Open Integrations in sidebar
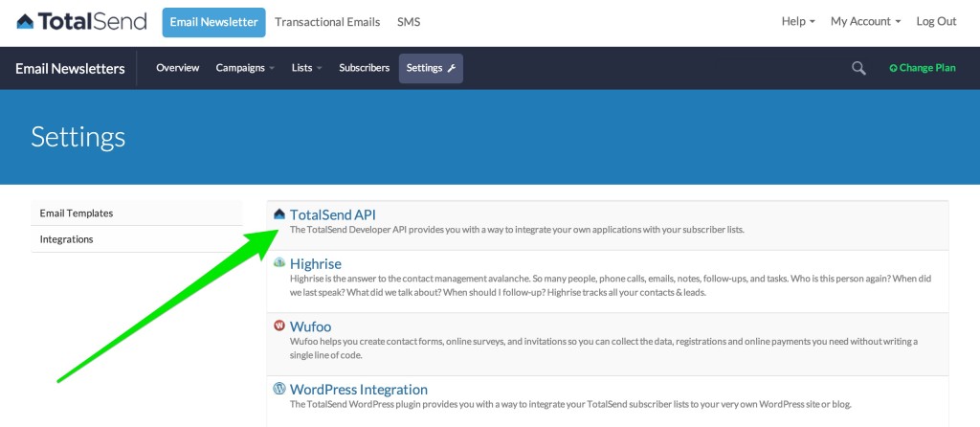 coord(136,239)
